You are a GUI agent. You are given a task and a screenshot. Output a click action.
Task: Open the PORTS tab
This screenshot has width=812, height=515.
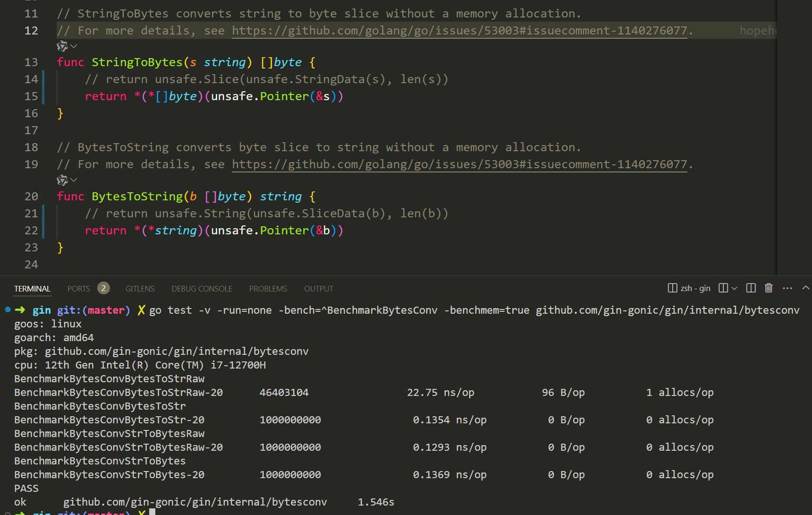(x=78, y=289)
